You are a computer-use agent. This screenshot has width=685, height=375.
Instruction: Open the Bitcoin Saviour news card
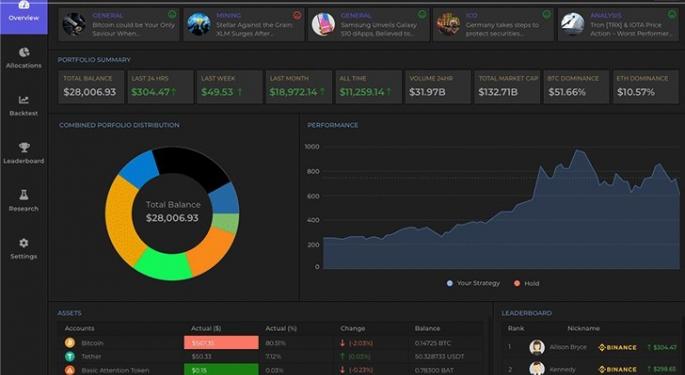119,24
